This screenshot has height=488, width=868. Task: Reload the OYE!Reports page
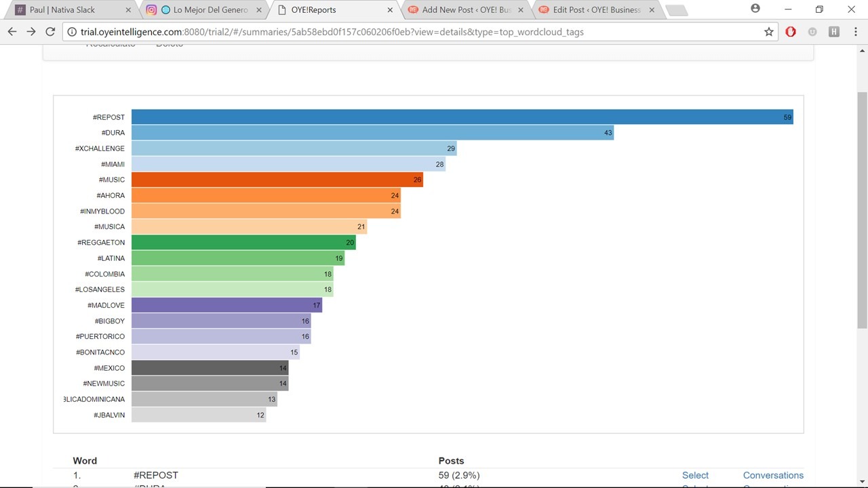(x=50, y=32)
